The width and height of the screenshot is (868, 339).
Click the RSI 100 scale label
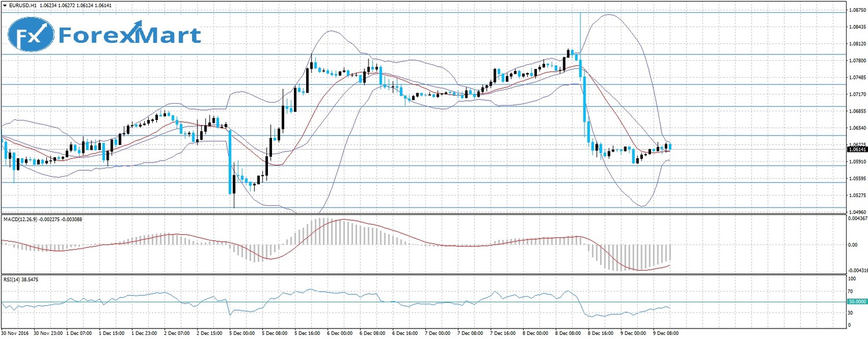click(x=851, y=279)
